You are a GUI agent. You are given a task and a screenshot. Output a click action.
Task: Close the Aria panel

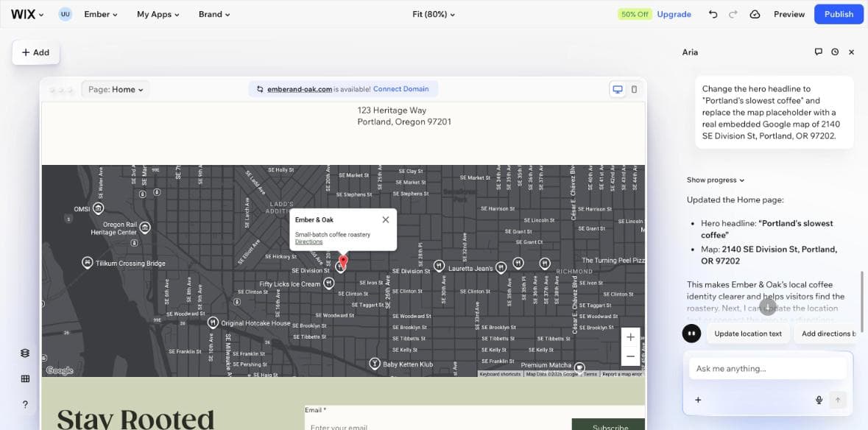(851, 52)
